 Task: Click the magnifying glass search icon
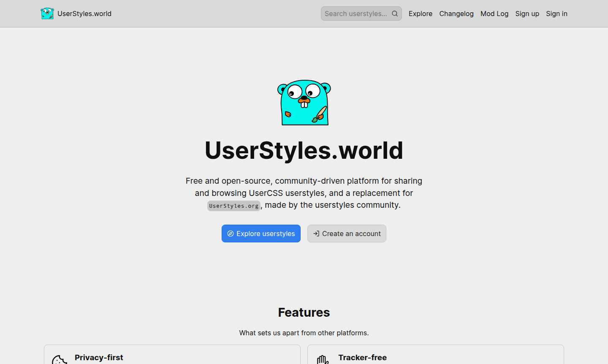click(394, 14)
